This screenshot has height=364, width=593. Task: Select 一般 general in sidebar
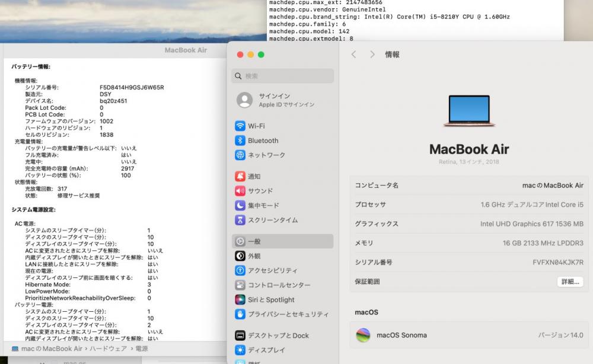pyautogui.click(x=254, y=242)
